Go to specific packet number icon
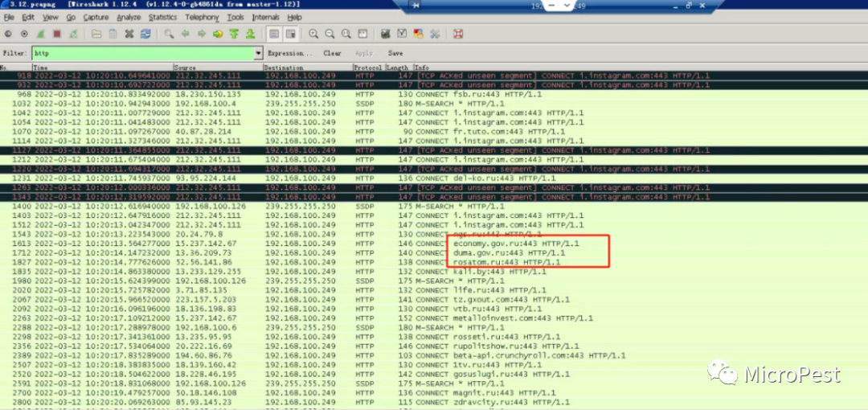The width and height of the screenshot is (868, 410). click(218, 35)
